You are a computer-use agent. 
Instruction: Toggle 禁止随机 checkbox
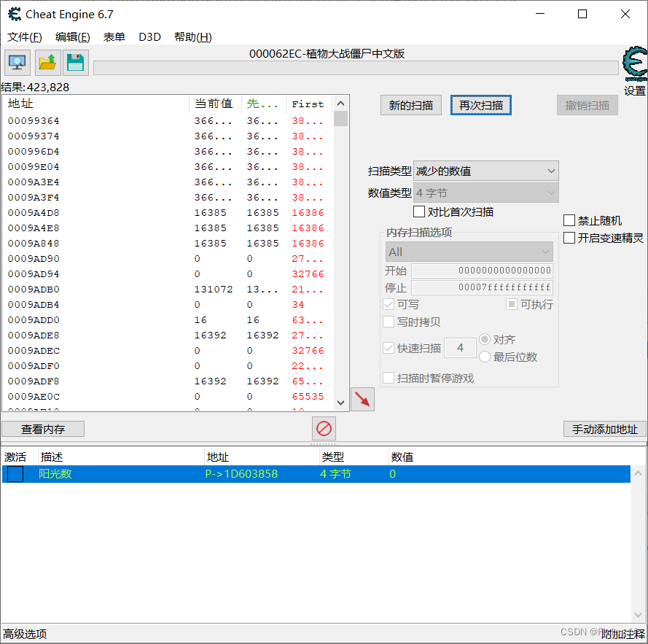[x=569, y=220]
